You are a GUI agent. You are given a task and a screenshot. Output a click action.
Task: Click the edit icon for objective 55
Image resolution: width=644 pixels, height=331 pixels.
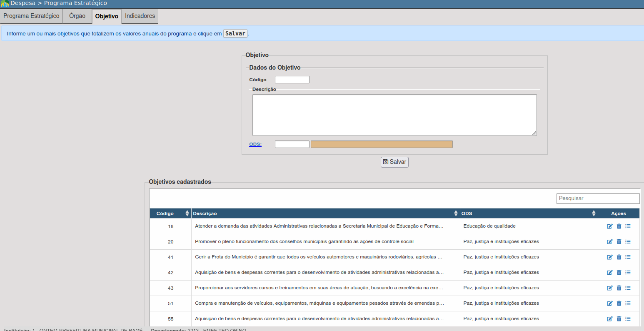tap(610, 319)
